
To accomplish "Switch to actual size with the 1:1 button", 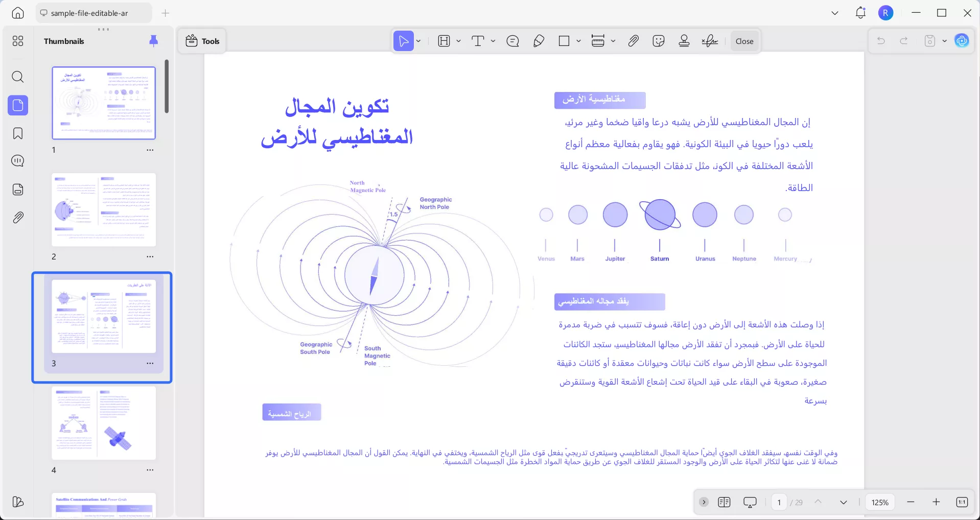I will point(963,502).
